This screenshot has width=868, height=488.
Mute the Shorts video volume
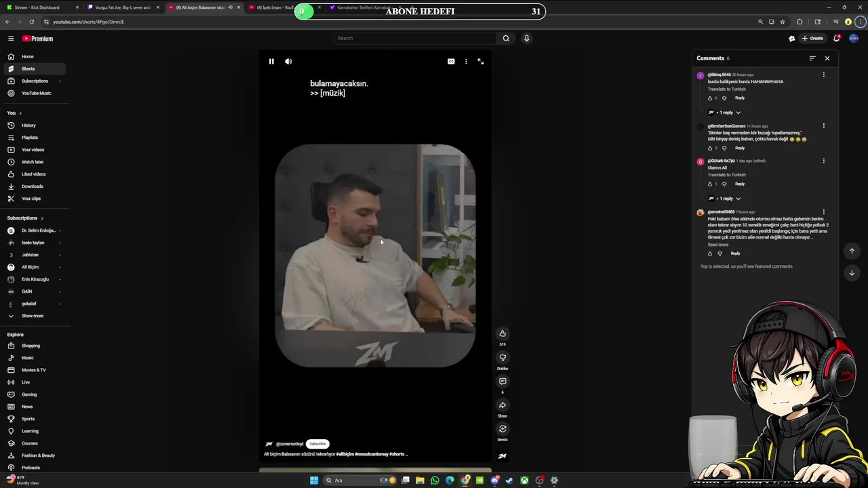[x=288, y=62]
